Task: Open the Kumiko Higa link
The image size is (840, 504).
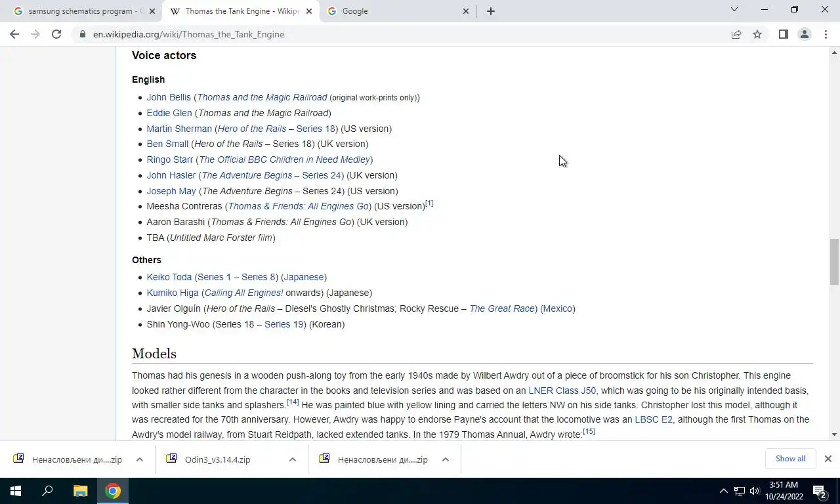Action: [173, 293]
